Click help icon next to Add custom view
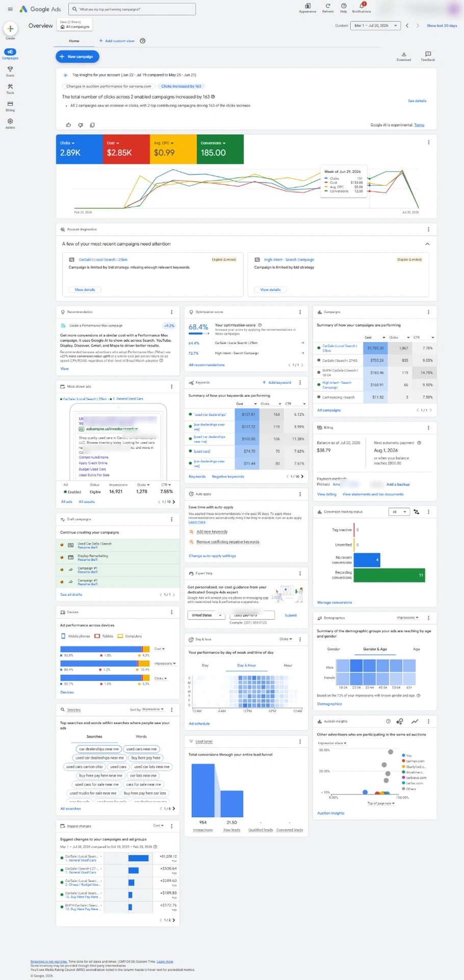This screenshot has height=980, width=464. [x=143, y=41]
